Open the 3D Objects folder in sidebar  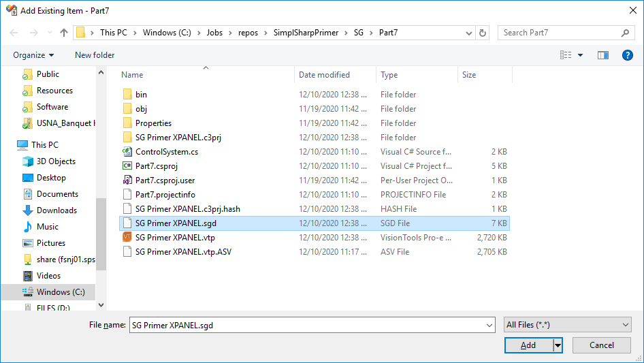[x=56, y=161]
